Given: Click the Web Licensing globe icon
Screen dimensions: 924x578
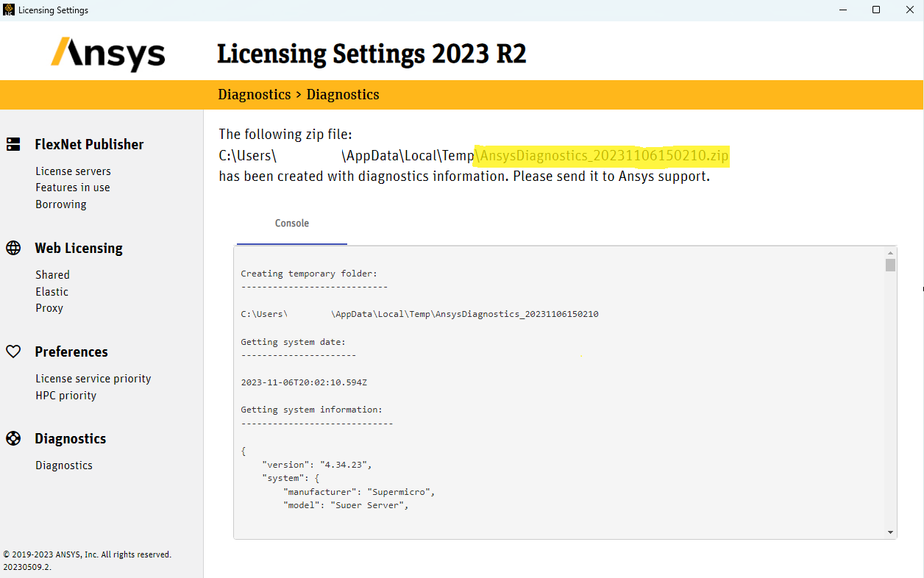Looking at the screenshot, I should 13,248.
